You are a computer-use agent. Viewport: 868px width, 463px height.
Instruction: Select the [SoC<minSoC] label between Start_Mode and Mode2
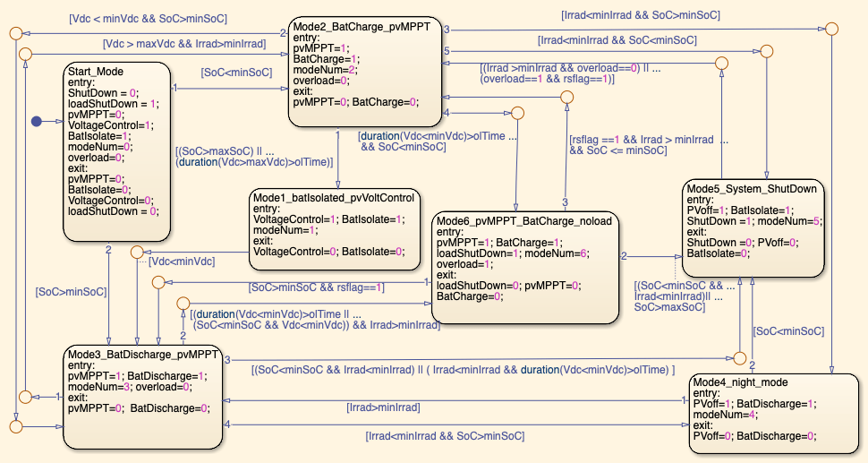tap(236, 73)
